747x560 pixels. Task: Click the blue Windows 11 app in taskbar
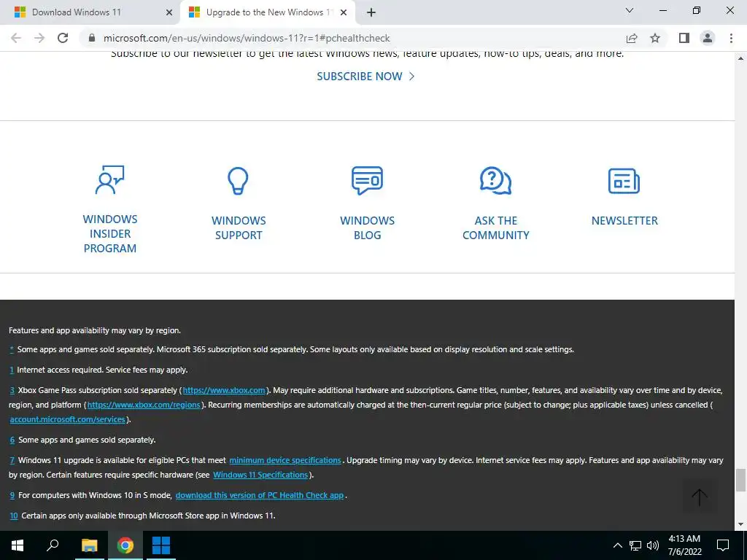[161, 545]
